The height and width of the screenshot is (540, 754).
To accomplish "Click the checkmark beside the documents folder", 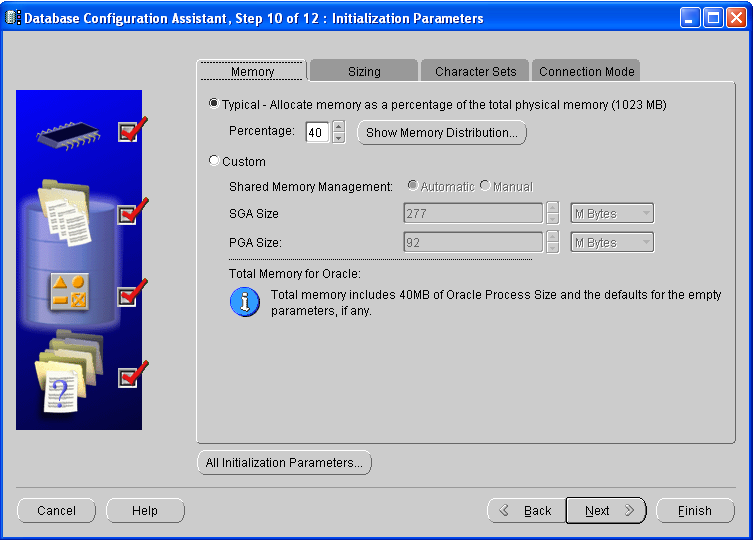I will tap(132, 212).
